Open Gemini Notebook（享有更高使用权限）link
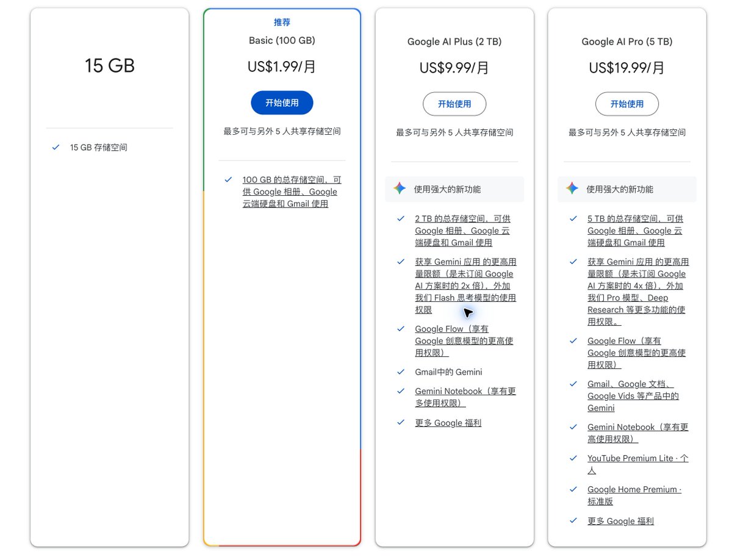This screenshot has height=560, width=732. (638, 433)
